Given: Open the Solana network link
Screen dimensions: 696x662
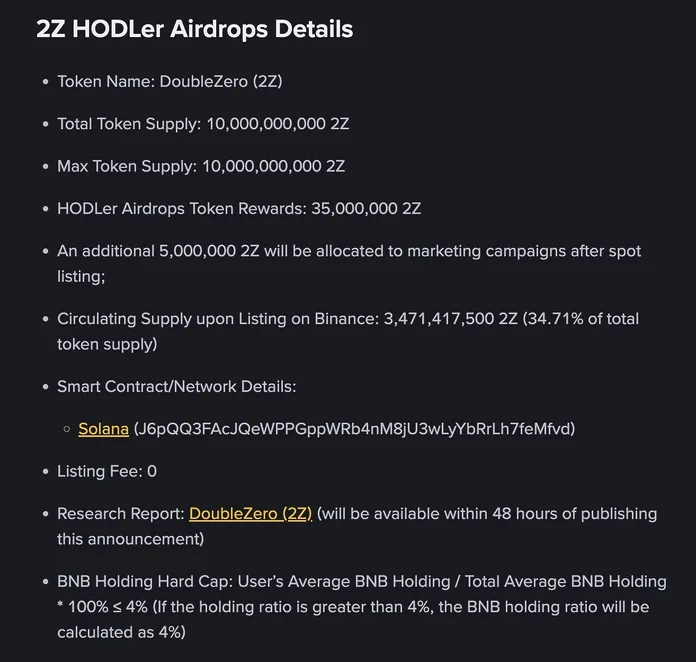Looking at the screenshot, I should 103,428.
